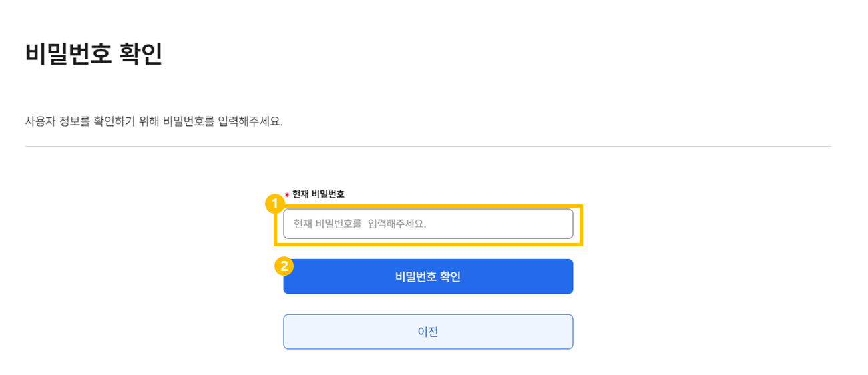
Task: Click the 확인 word in the page title
Action: tap(141, 53)
